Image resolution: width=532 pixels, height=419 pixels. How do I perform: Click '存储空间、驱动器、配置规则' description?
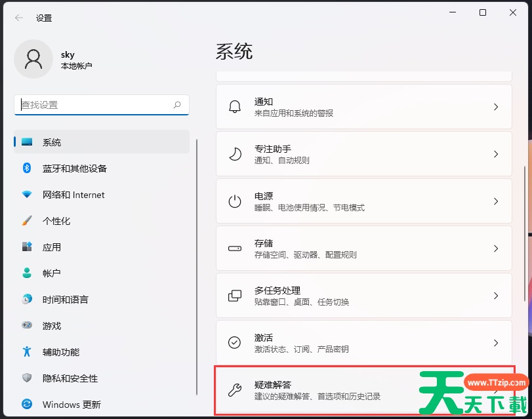[305, 254]
